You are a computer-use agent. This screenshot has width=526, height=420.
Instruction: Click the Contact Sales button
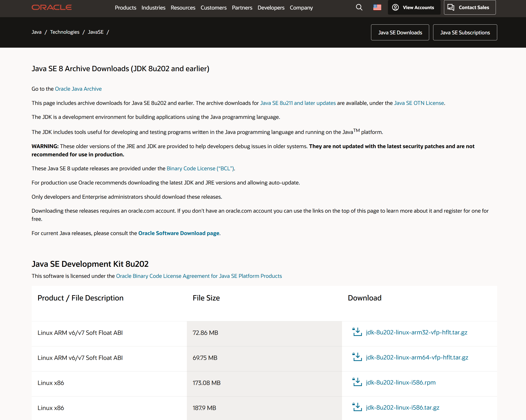click(x=470, y=7)
